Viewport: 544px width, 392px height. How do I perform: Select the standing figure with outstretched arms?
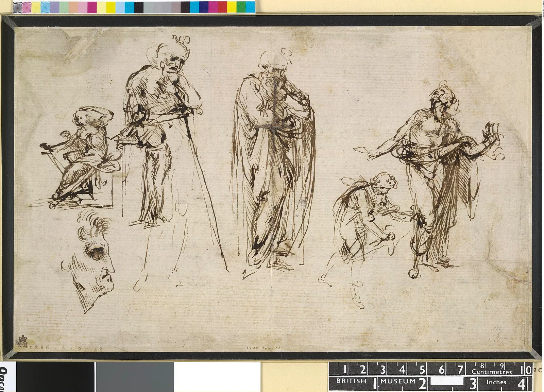(x=432, y=177)
